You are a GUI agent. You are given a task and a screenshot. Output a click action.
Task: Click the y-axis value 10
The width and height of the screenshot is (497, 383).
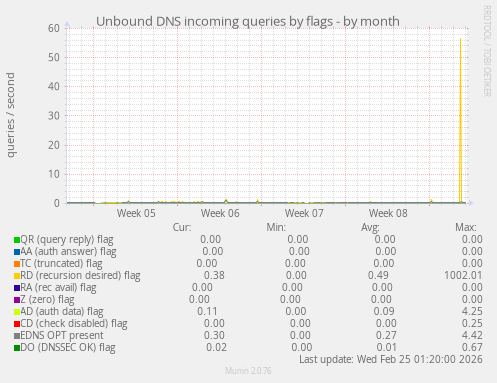[54, 174]
